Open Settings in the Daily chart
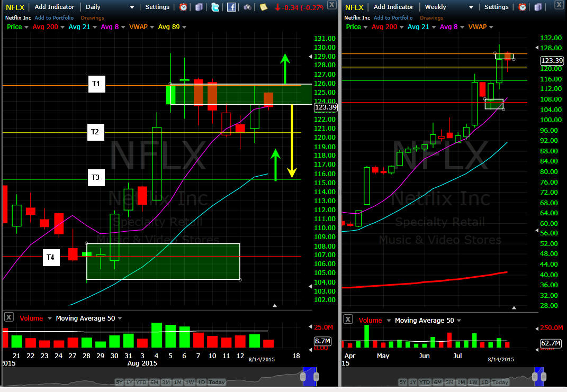The image size is (567, 392). tap(157, 7)
